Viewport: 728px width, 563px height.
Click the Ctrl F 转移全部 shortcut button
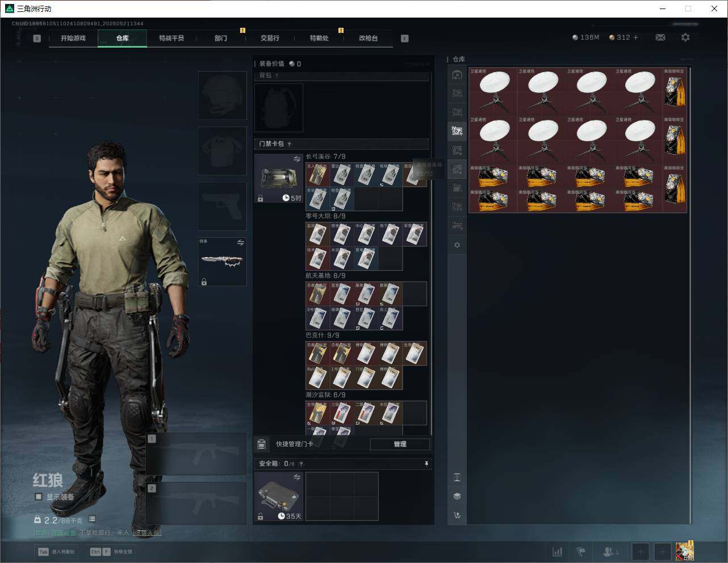[x=111, y=552]
